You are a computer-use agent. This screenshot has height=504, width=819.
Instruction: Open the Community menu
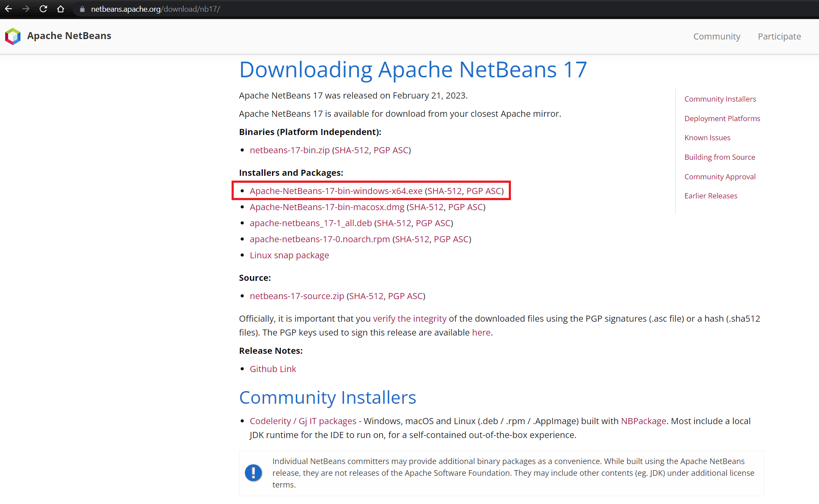(716, 36)
